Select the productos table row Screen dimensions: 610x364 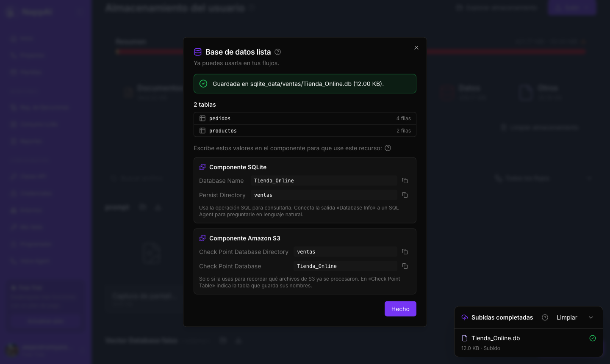(305, 131)
